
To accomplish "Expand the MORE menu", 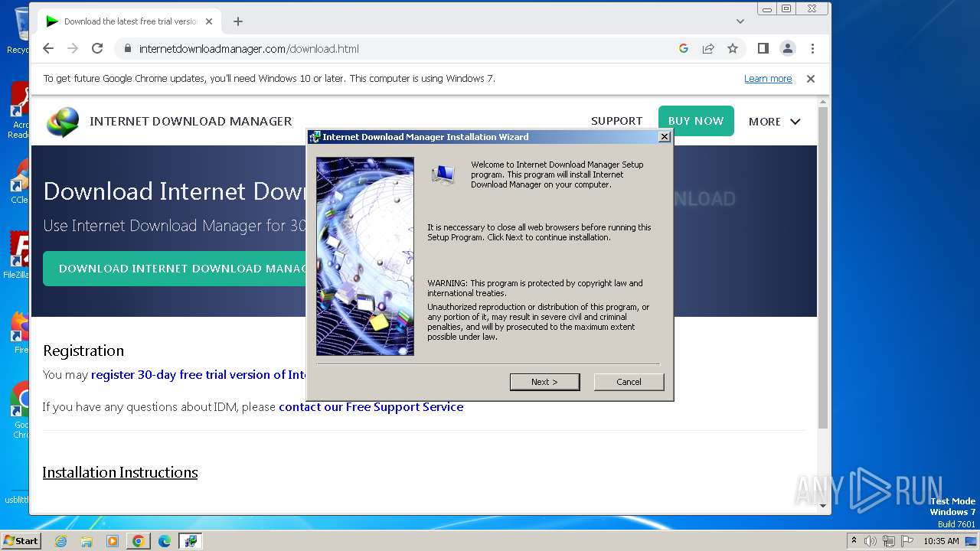I will [774, 122].
